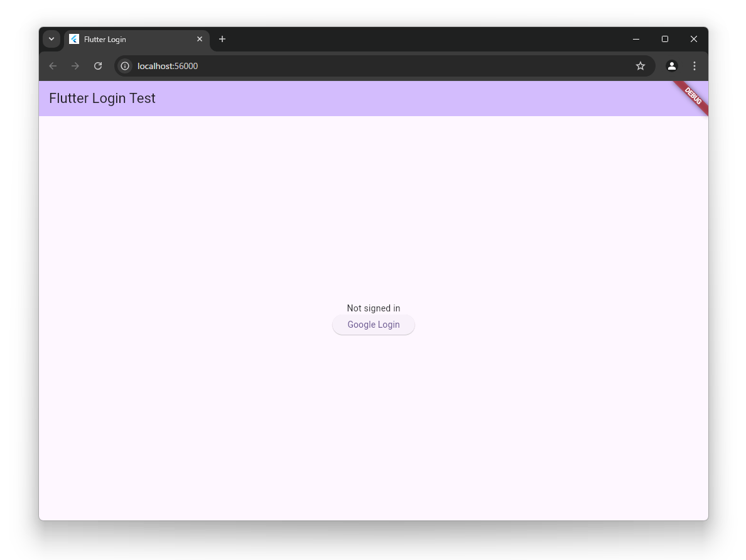746x560 pixels.
Task: Click the Not signed in text
Action: coord(374,308)
